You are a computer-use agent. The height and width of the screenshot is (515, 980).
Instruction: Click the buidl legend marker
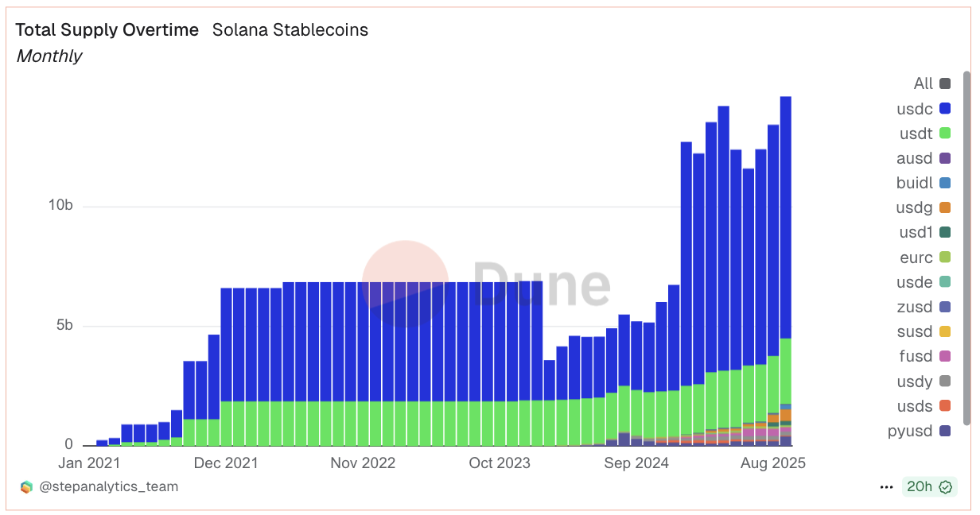click(945, 183)
